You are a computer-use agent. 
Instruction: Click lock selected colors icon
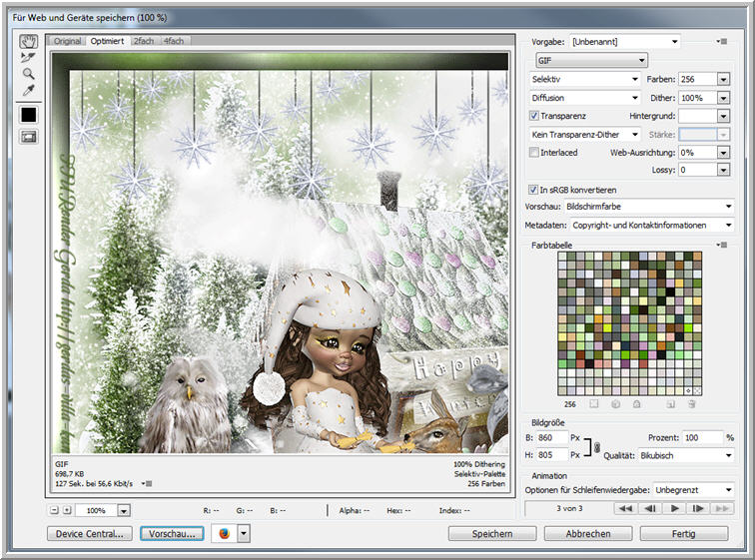coord(636,404)
